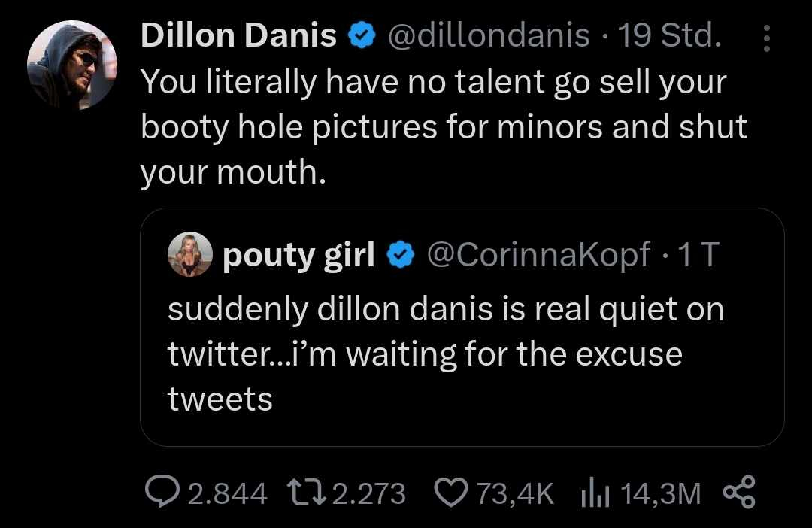Click the "Dillon Danis" display name
Screen dimensions: 812x528
(239, 35)
